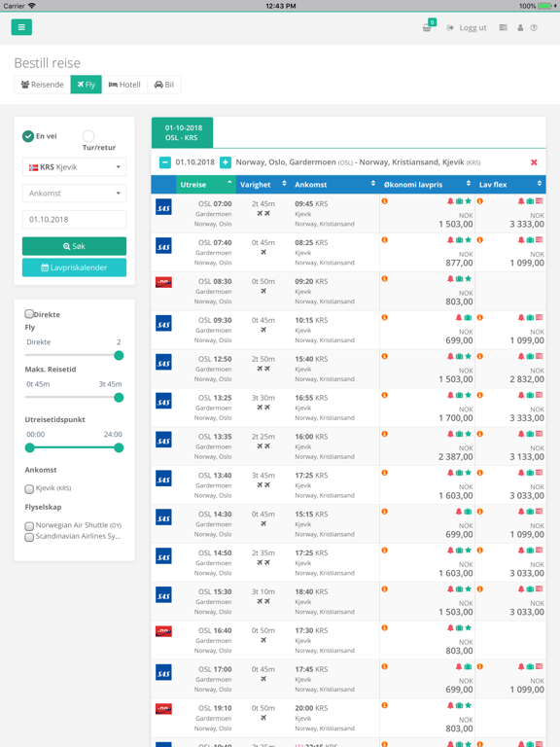Sort by Lav flex column
Screen dimensions: 560x747
coord(510,185)
